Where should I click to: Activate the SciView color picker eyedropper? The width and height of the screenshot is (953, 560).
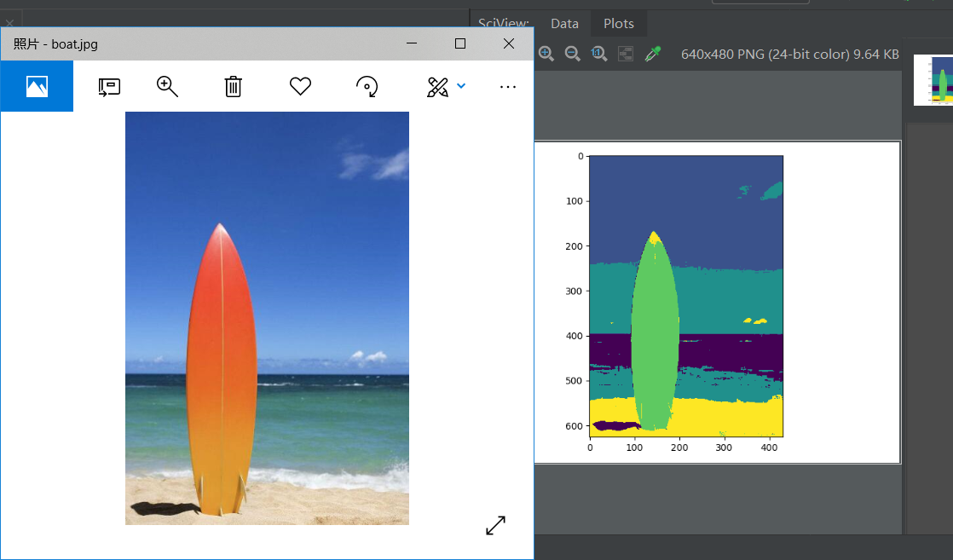click(x=653, y=54)
